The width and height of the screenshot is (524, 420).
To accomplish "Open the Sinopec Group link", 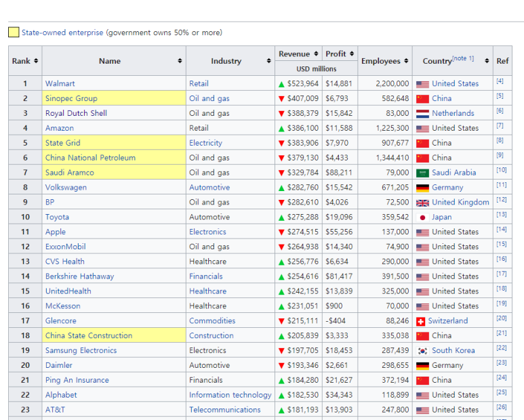I will pyautogui.click(x=71, y=98).
